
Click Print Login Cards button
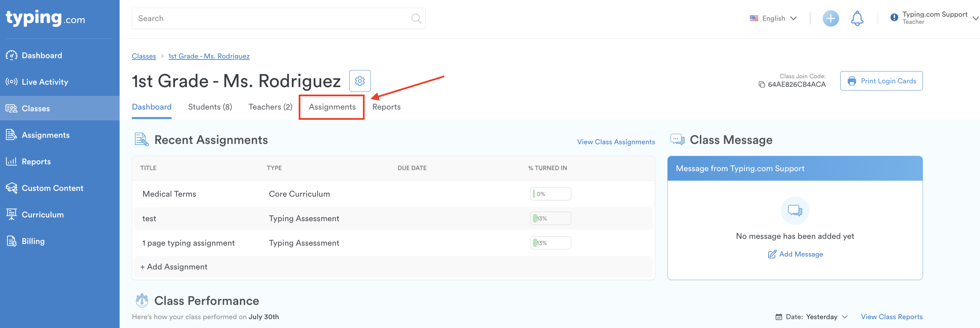point(881,81)
